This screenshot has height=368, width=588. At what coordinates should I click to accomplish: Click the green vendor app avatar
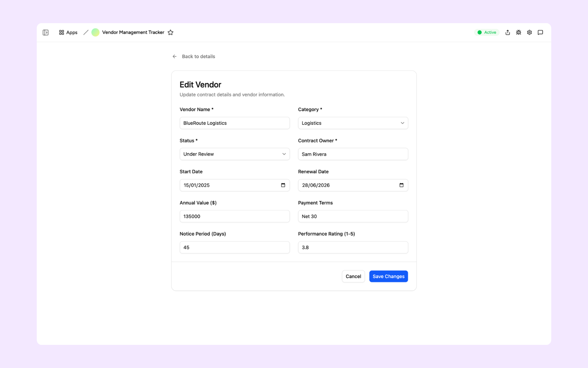click(95, 32)
